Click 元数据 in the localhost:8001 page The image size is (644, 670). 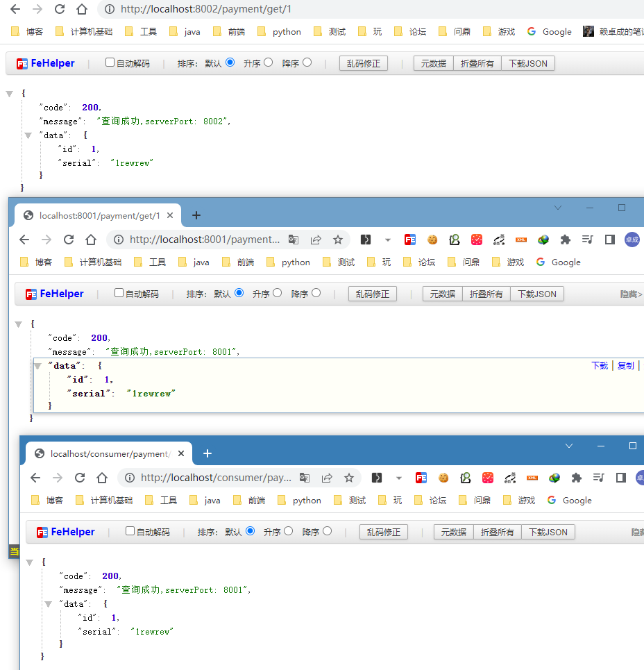(443, 294)
